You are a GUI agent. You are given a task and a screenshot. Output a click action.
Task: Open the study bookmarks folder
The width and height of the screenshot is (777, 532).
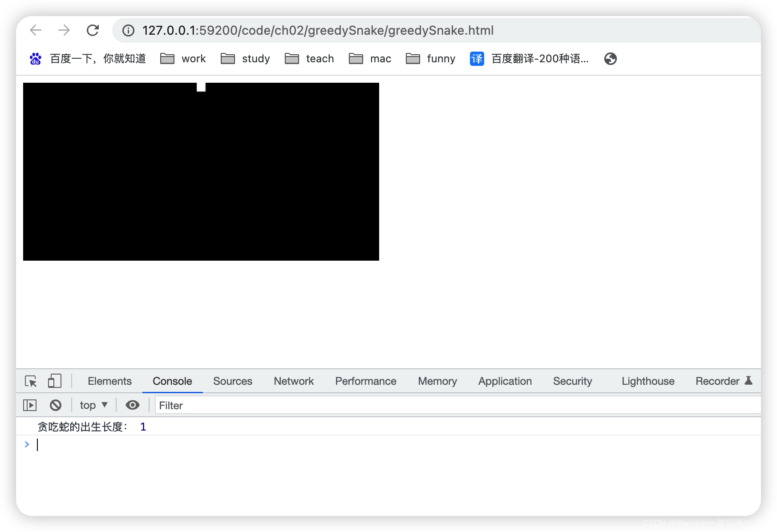[x=245, y=59]
